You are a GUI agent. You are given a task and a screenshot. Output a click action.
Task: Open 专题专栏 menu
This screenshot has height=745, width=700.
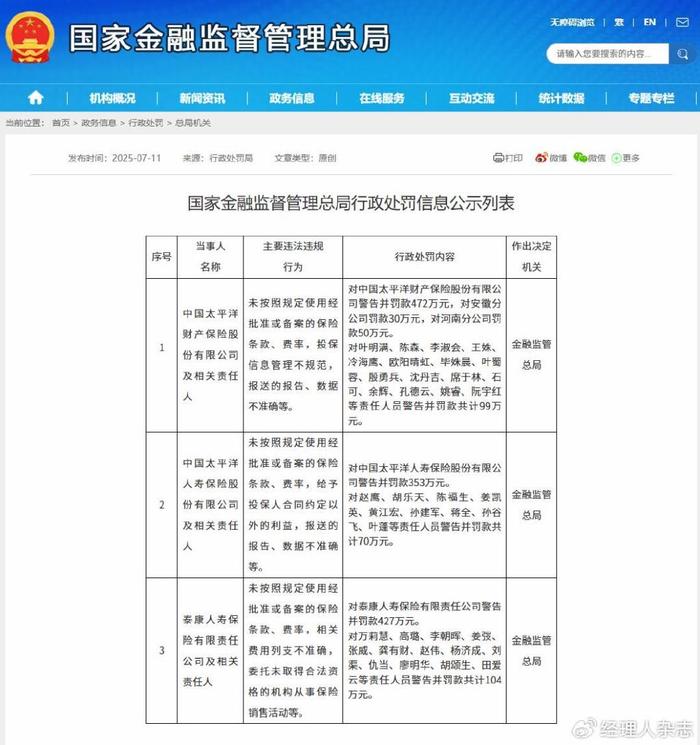pyautogui.click(x=651, y=98)
